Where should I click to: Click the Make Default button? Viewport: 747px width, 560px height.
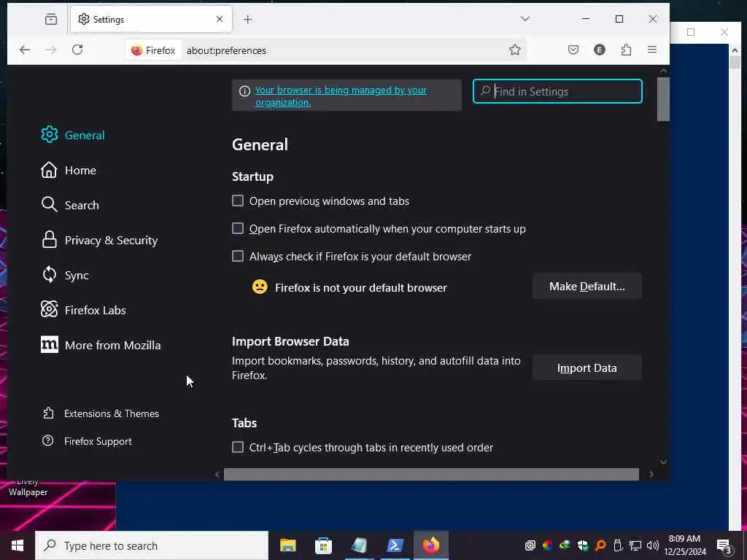click(x=587, y=286)
